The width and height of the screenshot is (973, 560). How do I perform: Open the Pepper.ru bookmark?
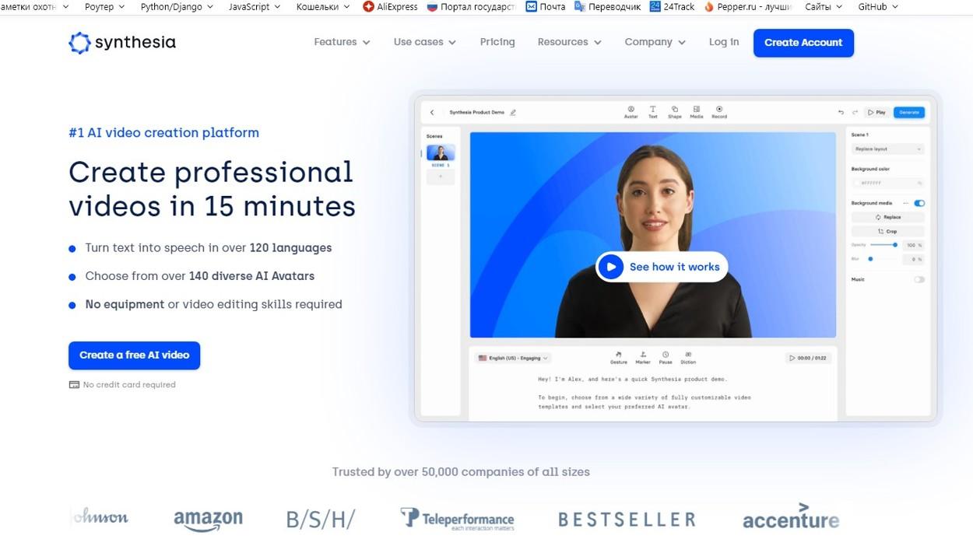[x=747, y=7]
